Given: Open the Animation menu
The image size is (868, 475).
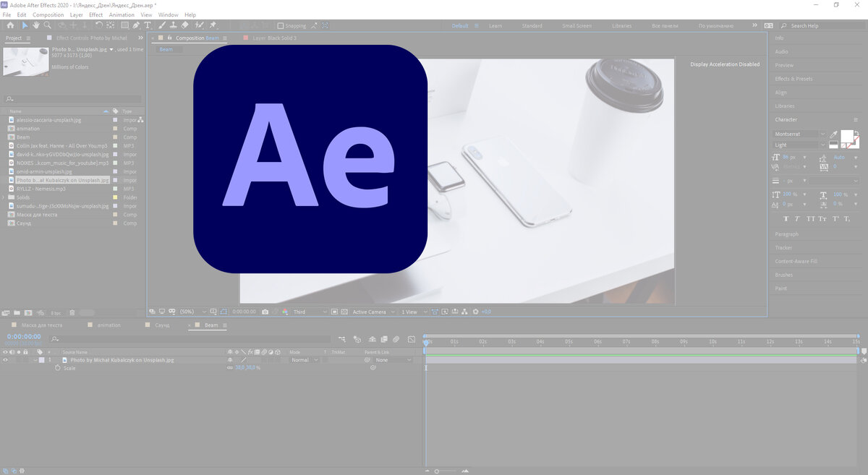Looking at the screenshot, I should pos(122,14).
